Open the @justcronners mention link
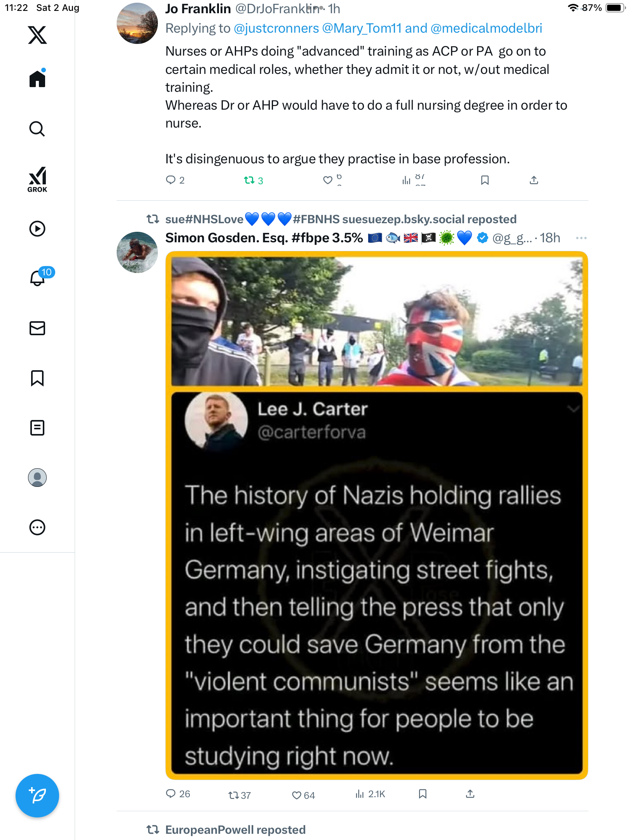The image size is (630, 840). coord(276,28)
